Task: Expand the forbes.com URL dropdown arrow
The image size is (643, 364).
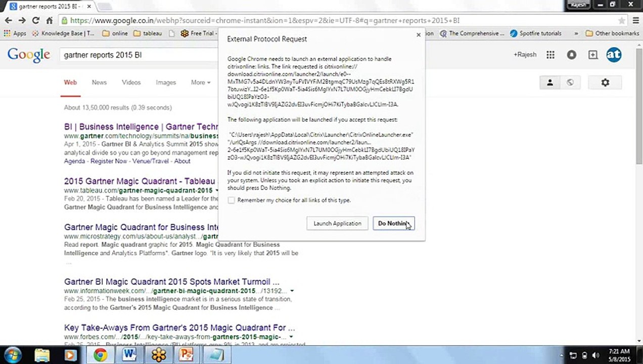Action: point(291,337)
